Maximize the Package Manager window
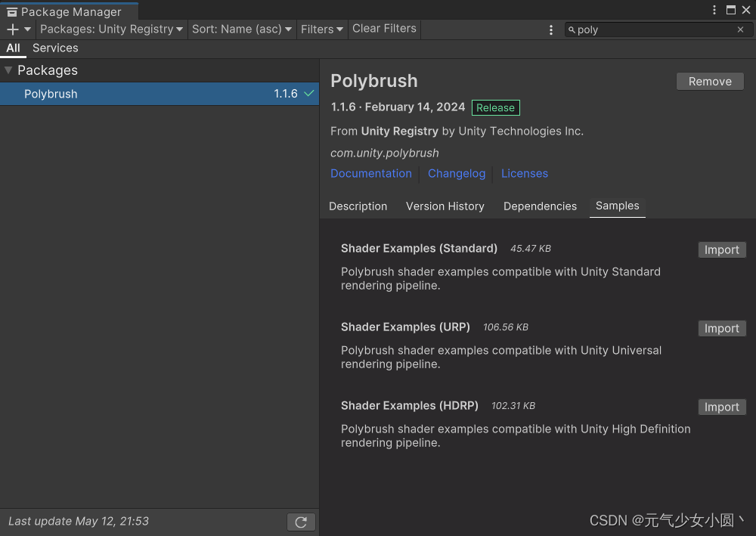The width and height of the screenshot is (756, 536). pyautogui.click(x=731, y=10)
